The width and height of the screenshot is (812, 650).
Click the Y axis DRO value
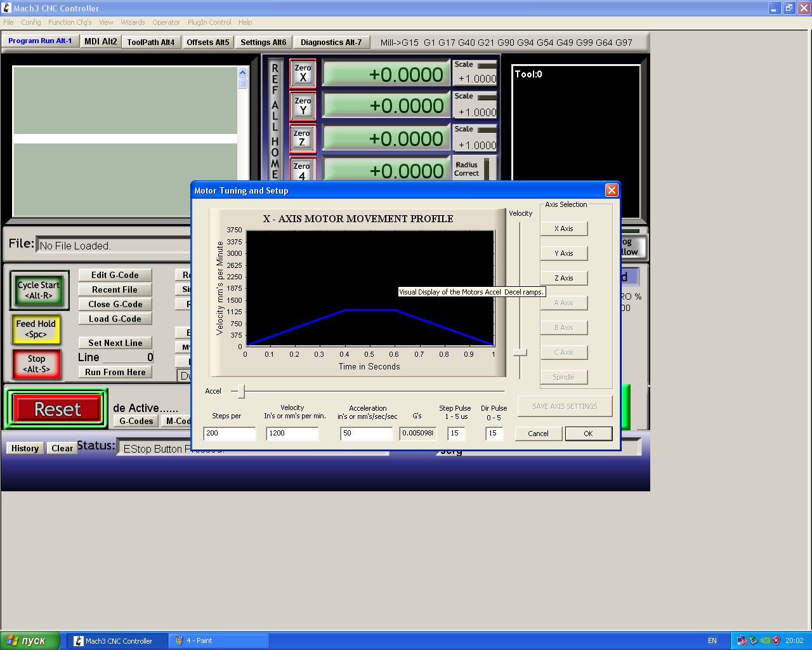(386, 106)
